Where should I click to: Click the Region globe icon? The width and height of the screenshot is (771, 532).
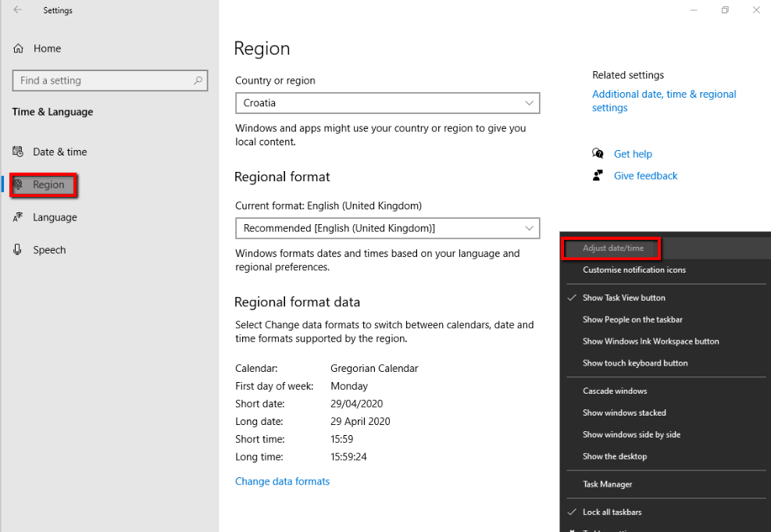18,184
